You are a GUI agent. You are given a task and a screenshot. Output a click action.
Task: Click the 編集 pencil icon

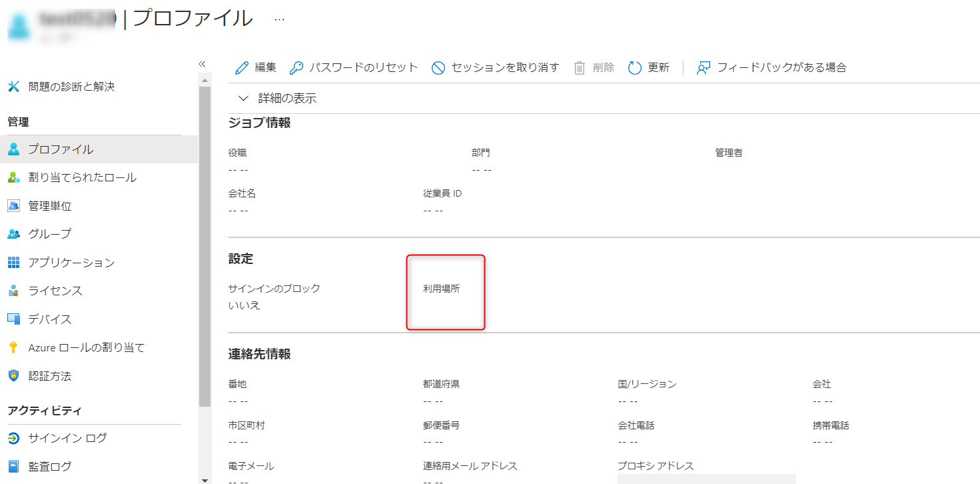point(242,68)
